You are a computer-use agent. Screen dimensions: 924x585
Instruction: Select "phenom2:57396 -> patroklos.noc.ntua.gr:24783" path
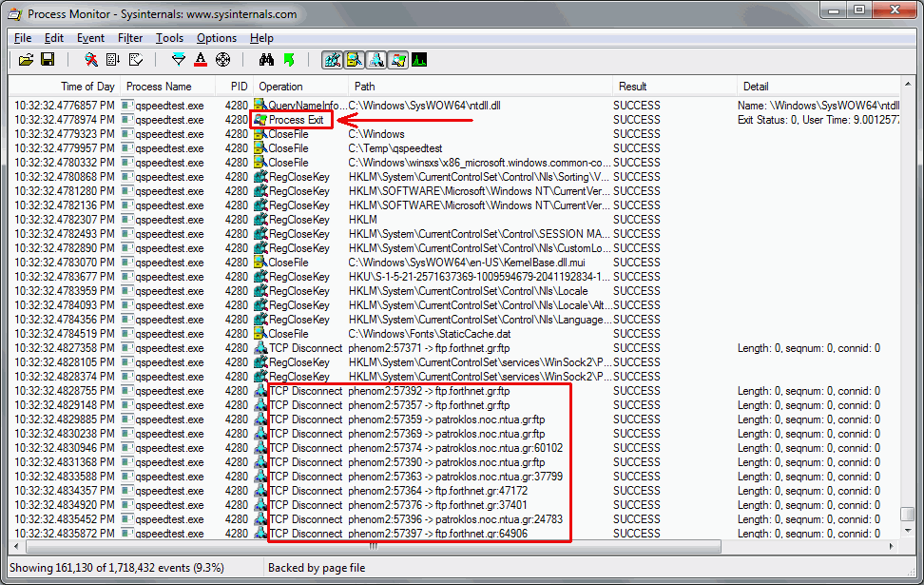pyautogui.click(x=455, y=519)
